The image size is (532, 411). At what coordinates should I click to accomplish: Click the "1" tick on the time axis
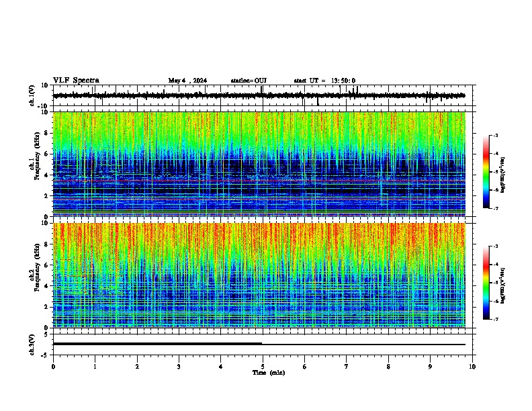point(95,367)
